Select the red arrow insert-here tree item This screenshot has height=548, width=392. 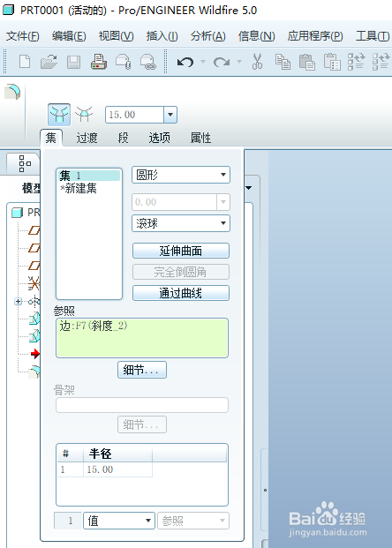pos(35,354)
